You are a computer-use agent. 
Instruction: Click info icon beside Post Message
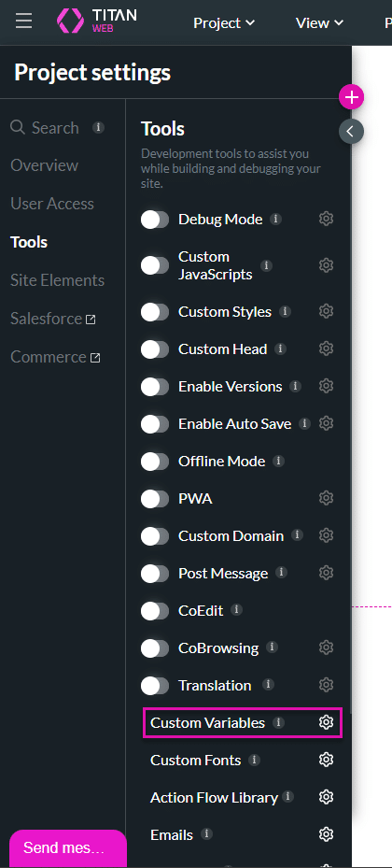[x=282, y=573]
